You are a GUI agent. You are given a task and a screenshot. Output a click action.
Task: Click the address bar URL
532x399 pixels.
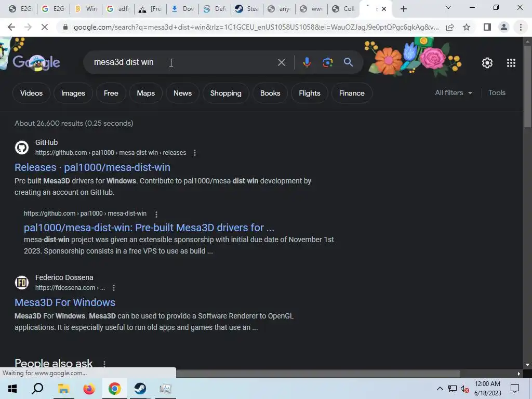256,27
